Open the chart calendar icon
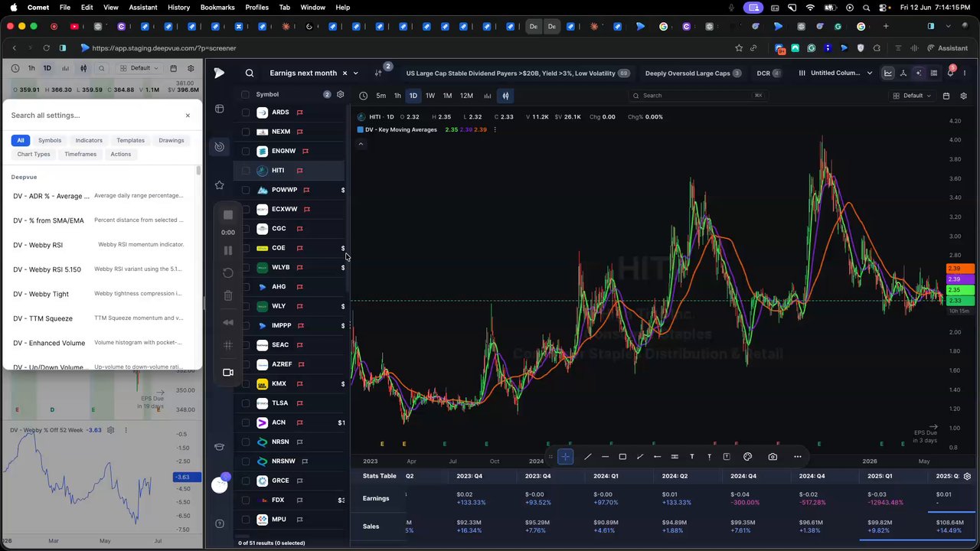 (946, 96)
